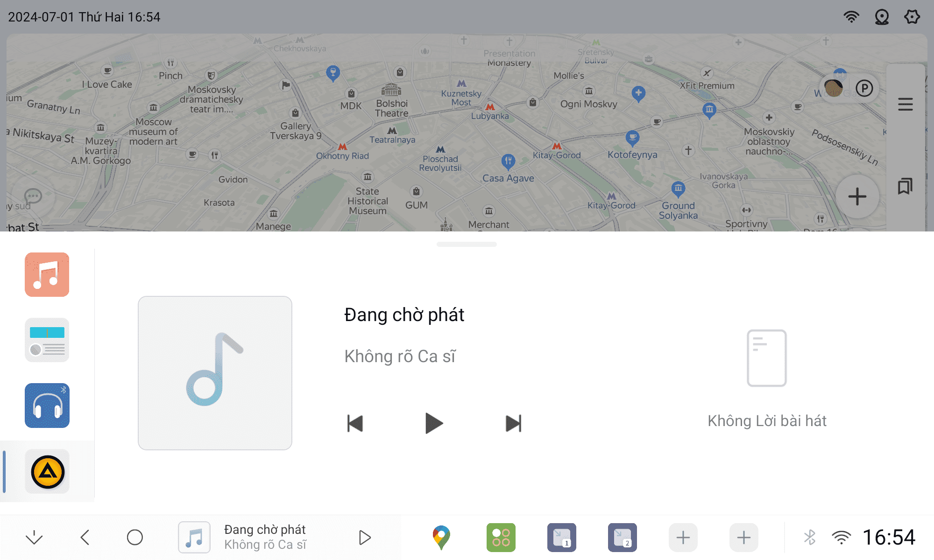934x560 pixels.
Task: Open split-screen shortcut number 1
Action: pyautogui.click(x=561, y=537)
